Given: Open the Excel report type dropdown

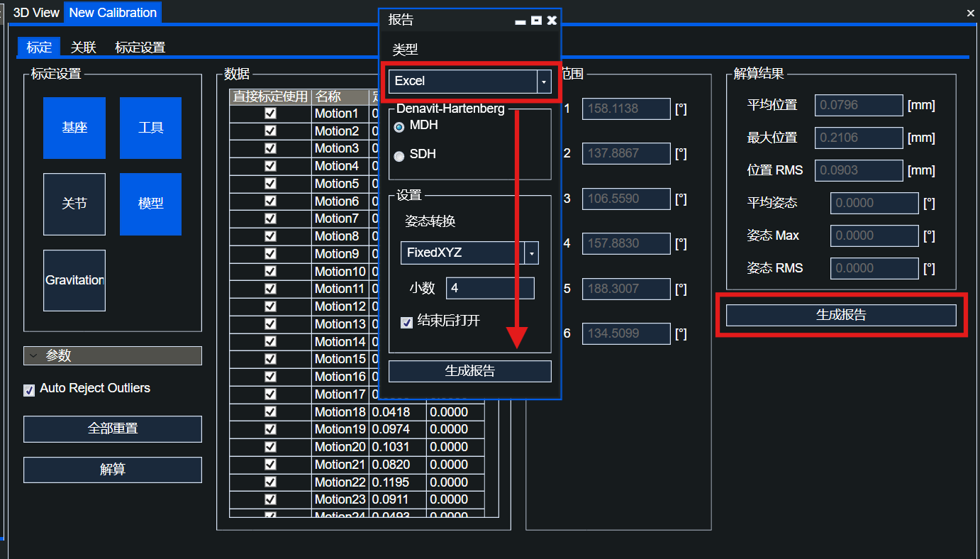Looking at the screenshot, I should point(543,82).
